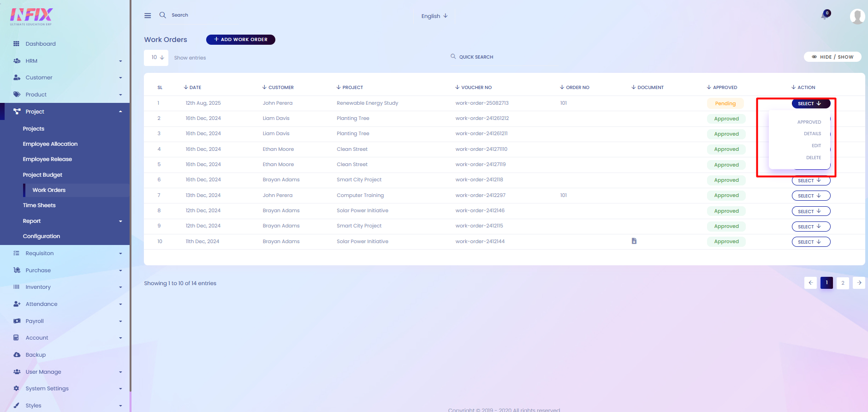
Task: Download document for work-order-2412144
Action: [634, 241]
